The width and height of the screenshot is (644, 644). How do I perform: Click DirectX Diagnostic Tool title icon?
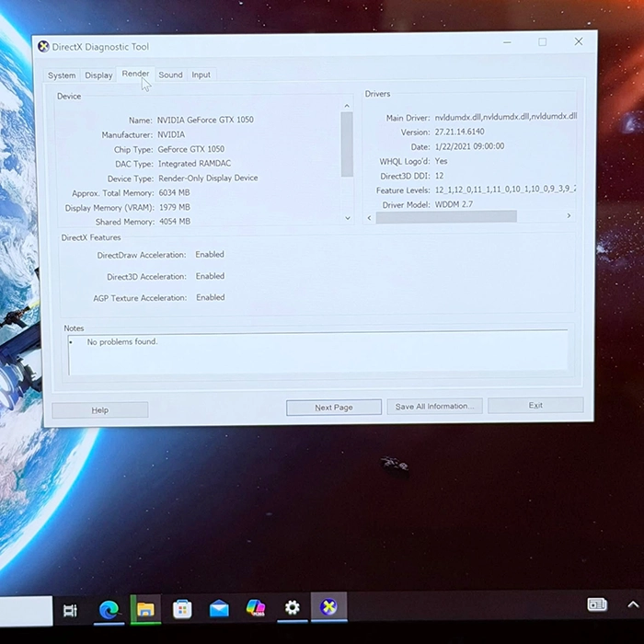point(43,46)
